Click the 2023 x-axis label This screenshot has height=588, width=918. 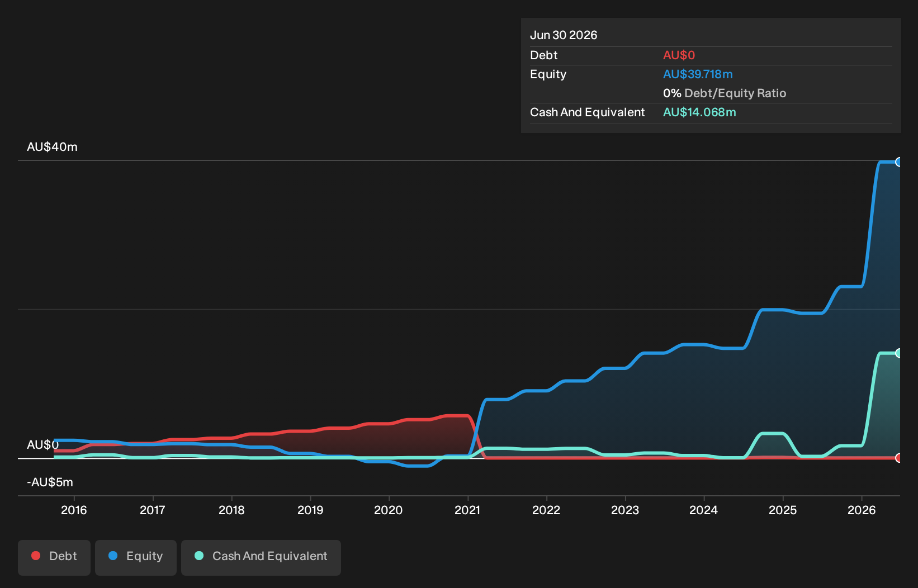pos(625,510)
